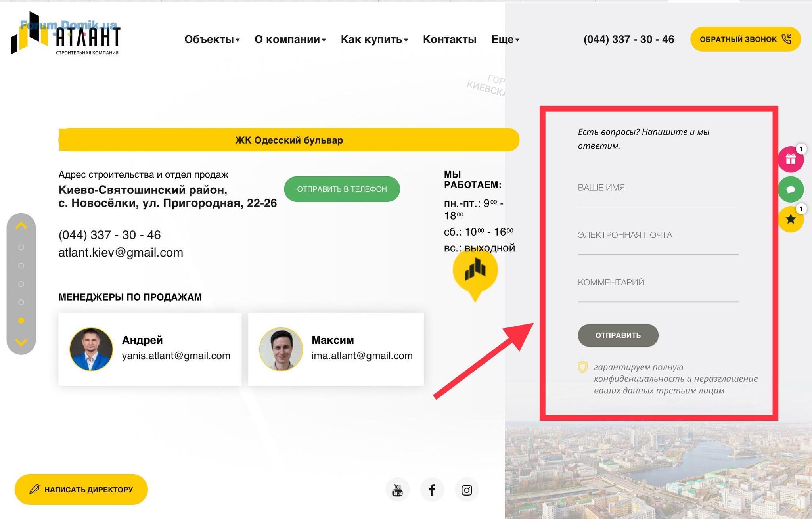Click the yanis.atlant@gmail.com email
This screenshot has width=812, height=519.
pos(176,356)
